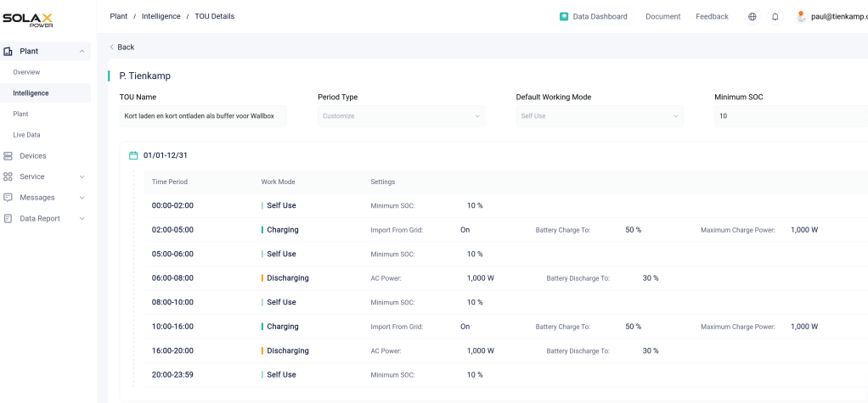Click the TOU Name input field
868x403 pixels.
point(203,116)
